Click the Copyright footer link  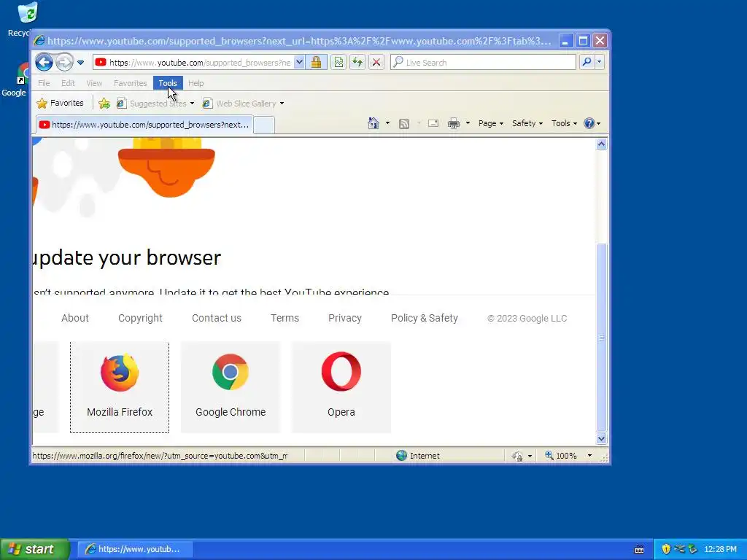pyautogui.click(x=140, y=318)
